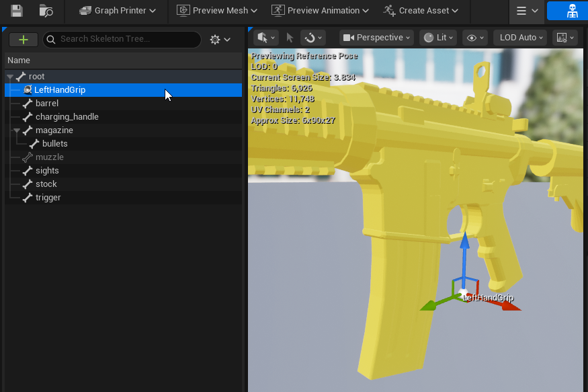Click the blue skeleton editor mode icon

(567, 11)
